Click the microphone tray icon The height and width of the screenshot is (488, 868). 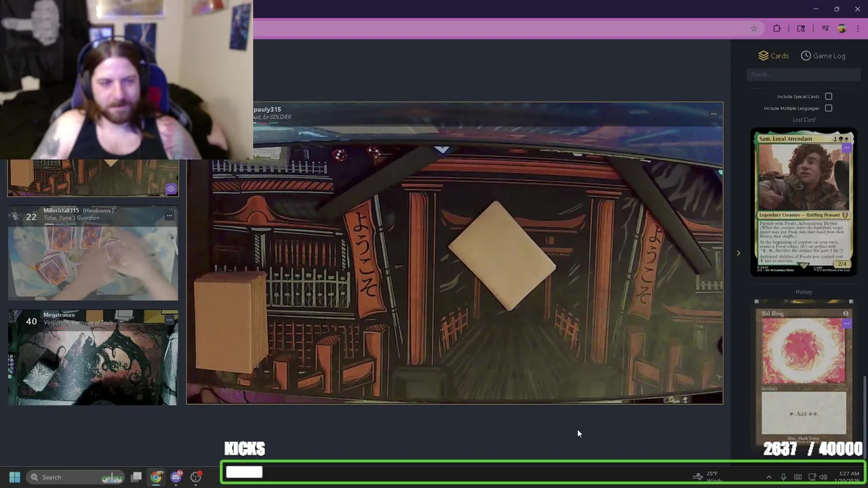pos(783,477)
